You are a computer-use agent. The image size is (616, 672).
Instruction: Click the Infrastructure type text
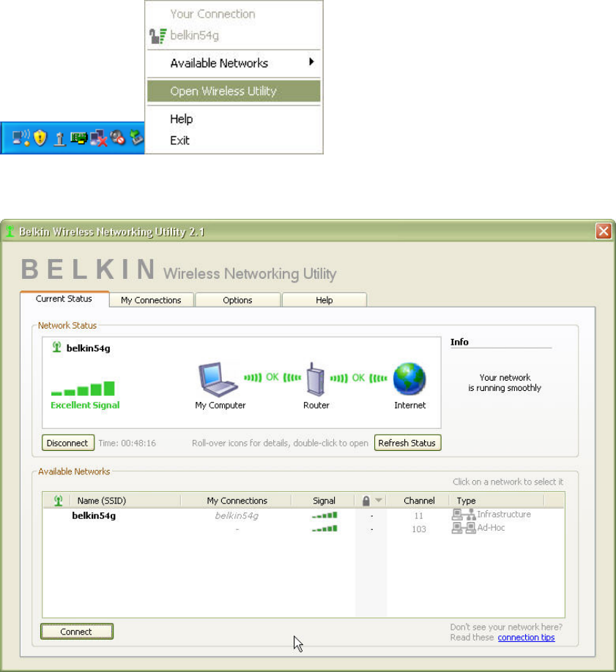pyautogui.click(x=504, y=515)
